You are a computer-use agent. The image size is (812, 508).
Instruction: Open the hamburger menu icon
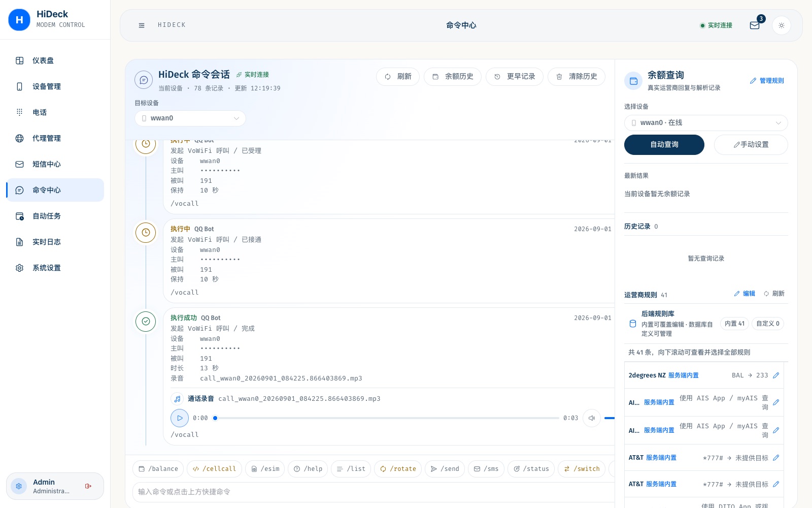pos(142,25)
